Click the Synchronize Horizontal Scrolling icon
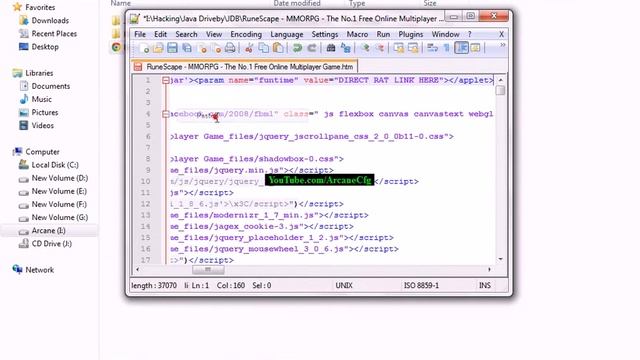This screenshot has width=640, height=360. (x=413, y=48)
